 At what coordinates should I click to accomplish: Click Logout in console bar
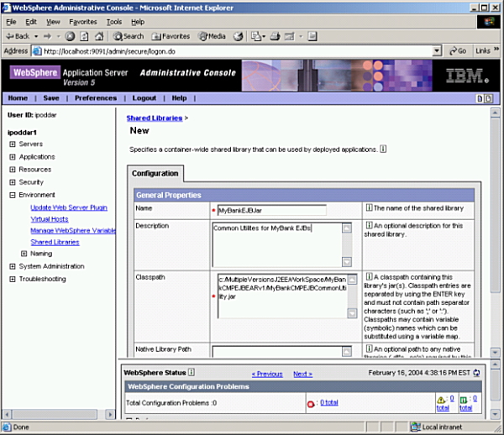[144, 98]
